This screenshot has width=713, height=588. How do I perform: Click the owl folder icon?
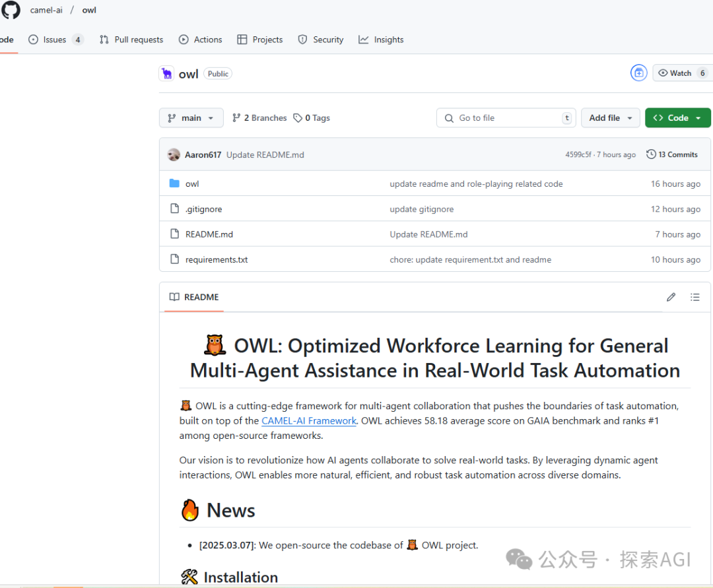pos(174,183)
